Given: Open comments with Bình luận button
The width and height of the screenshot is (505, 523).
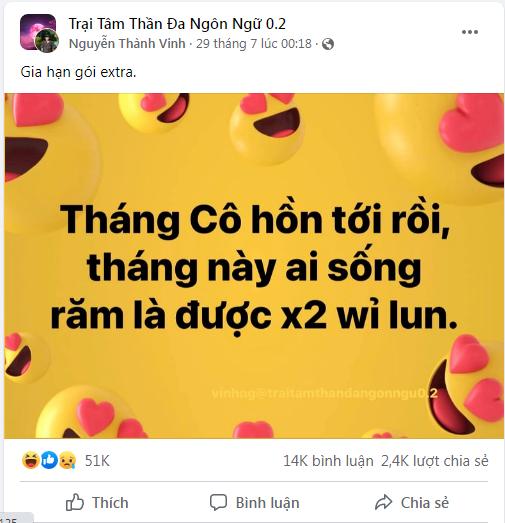Looking at the screenshot, I should click(x=255, y=502).
